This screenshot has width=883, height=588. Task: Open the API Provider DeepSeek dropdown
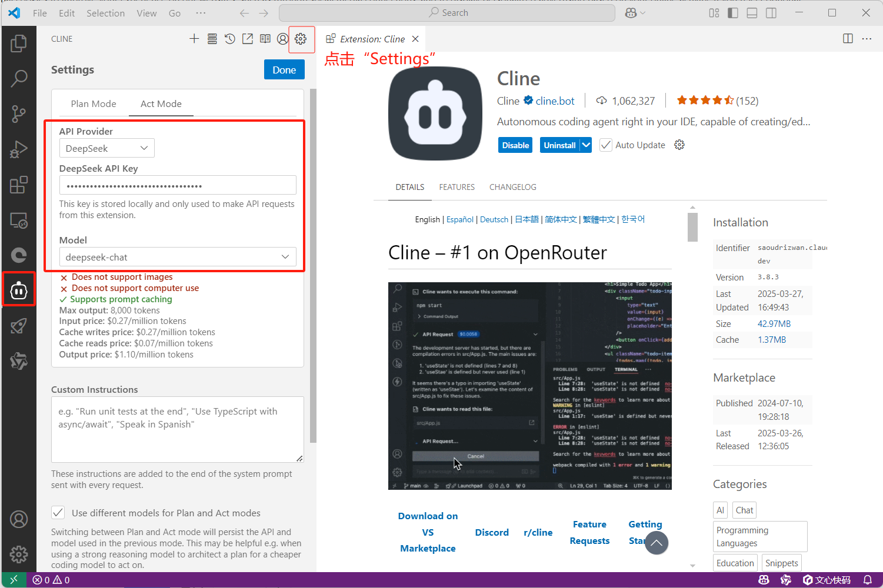[x=106, y=148]
